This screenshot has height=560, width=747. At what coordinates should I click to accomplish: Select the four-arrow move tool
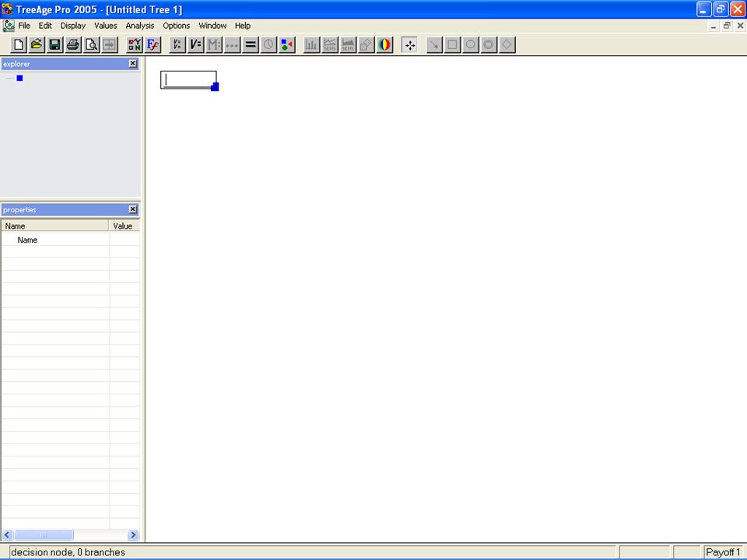(x=409, y=45)
